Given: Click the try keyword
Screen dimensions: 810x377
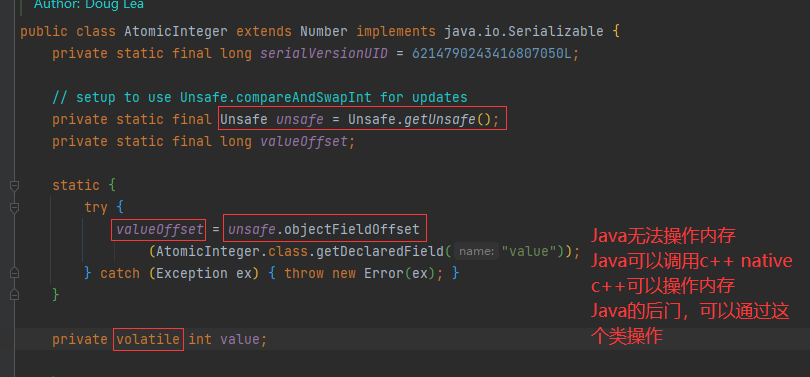Looking at the screenshot, I should click(96, 208).
